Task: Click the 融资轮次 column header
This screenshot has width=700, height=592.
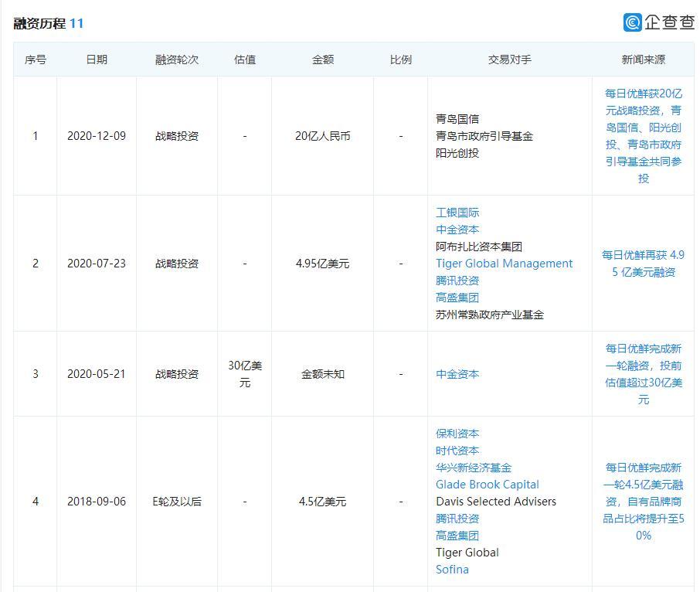Action: pyautogui.click(x=177, y=60)
